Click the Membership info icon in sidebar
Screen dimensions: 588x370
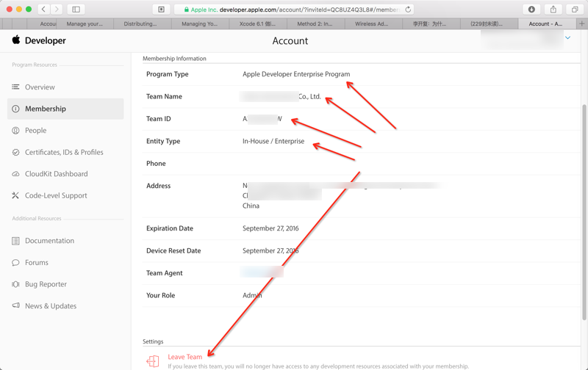coord(15,109)
